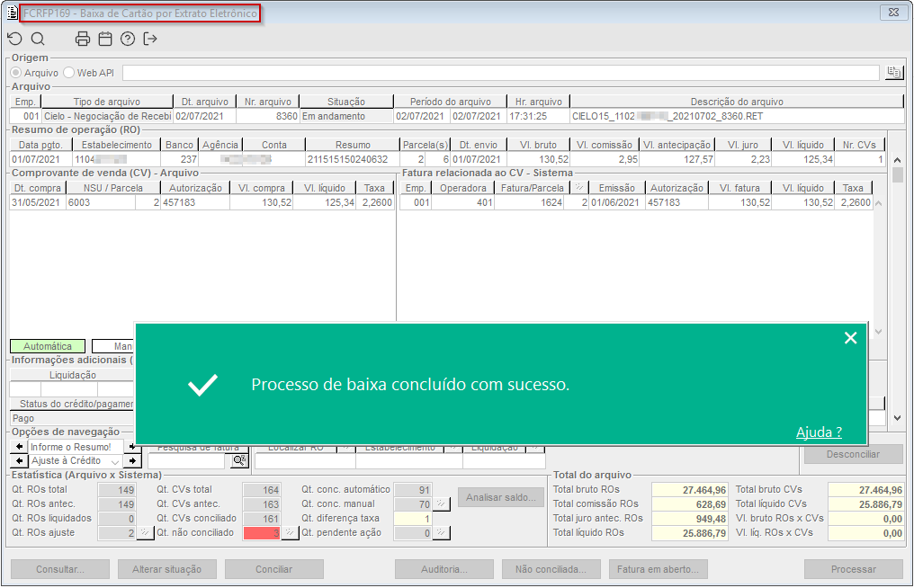Click the Conciliar button
This screenshot has height=588, width=914.
274,569
